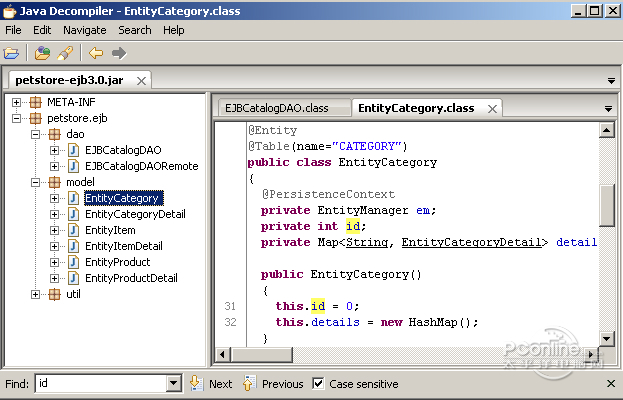Click the model package icon

[x=54, y=182]
